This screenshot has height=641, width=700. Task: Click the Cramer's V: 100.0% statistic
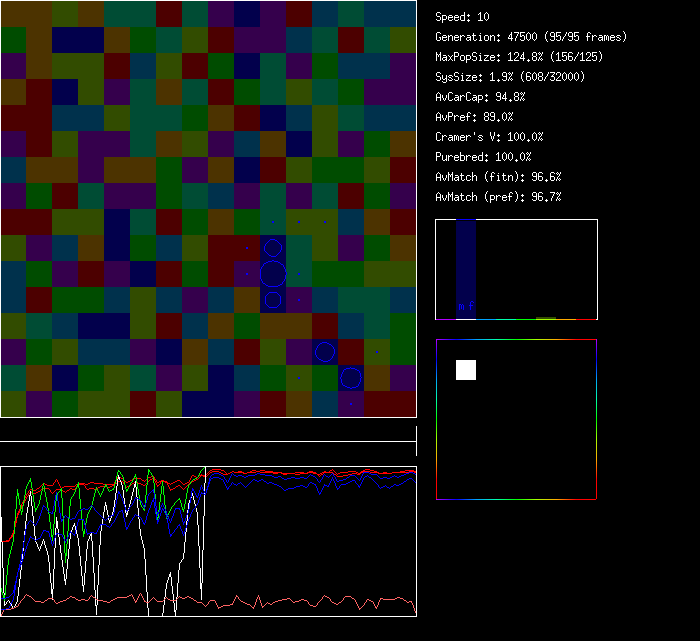pos(489,137)
